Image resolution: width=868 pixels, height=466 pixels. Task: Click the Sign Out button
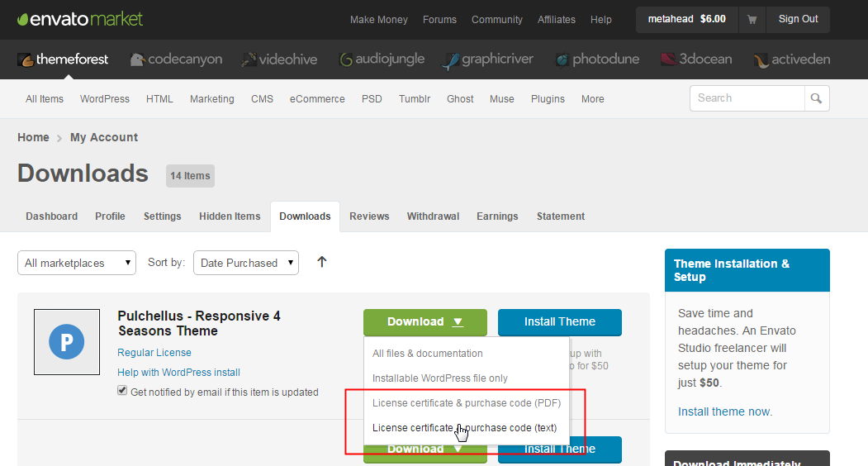(x=798, y=19)
